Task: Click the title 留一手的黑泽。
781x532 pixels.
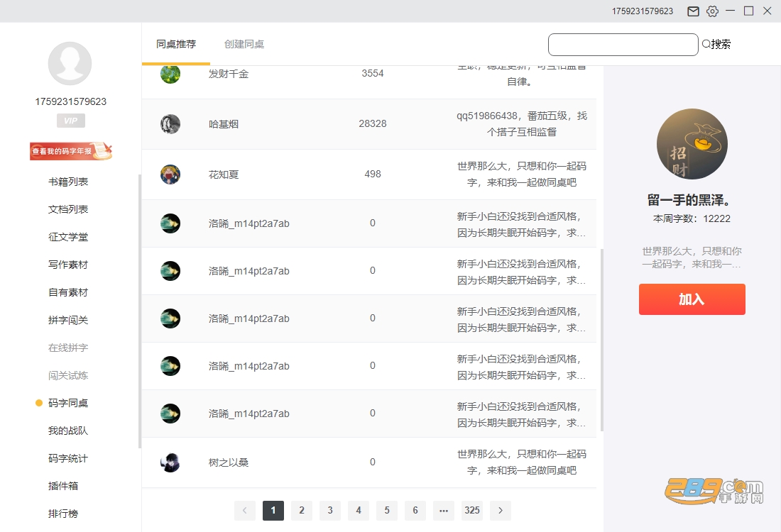Action: pyautogui.click(x=689, y=200)
